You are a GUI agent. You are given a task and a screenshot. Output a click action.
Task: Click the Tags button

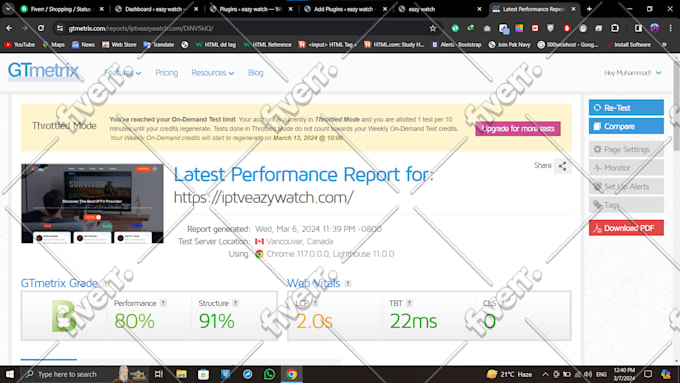(x=626, y=205)
